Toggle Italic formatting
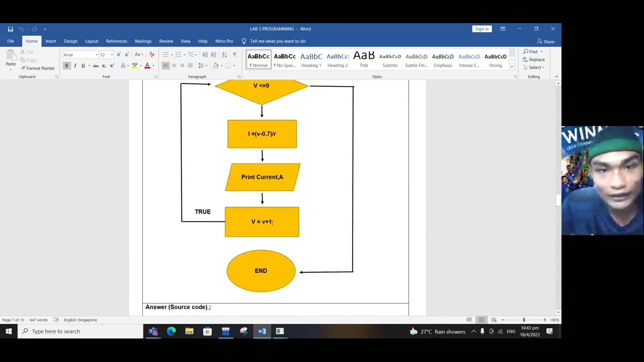 pyautogui.click(x=75, y=66)
